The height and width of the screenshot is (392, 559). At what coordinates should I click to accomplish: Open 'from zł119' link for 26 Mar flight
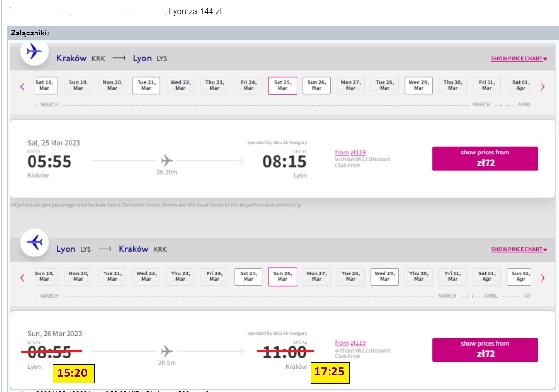pyautogui.click(x=350, y=343)
